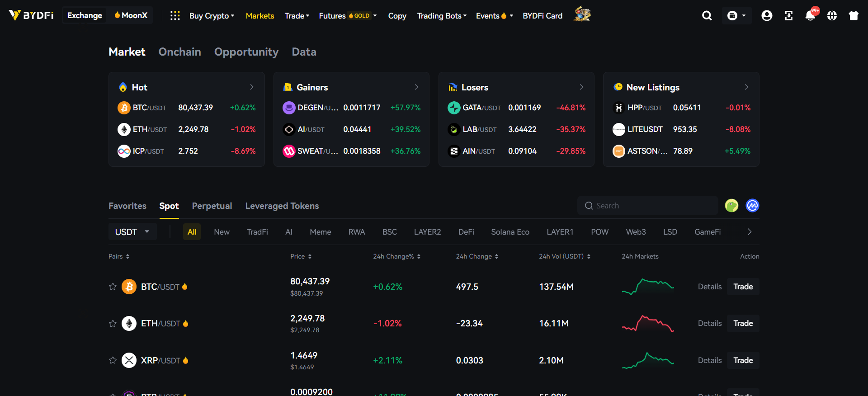Open the MoonX button in header
The image size is (868, 396).
point(131,15)
